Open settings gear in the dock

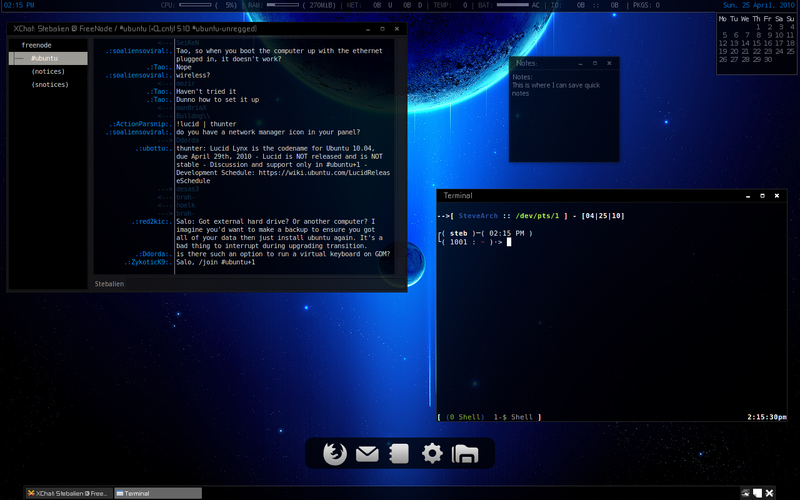click(432, 454)
